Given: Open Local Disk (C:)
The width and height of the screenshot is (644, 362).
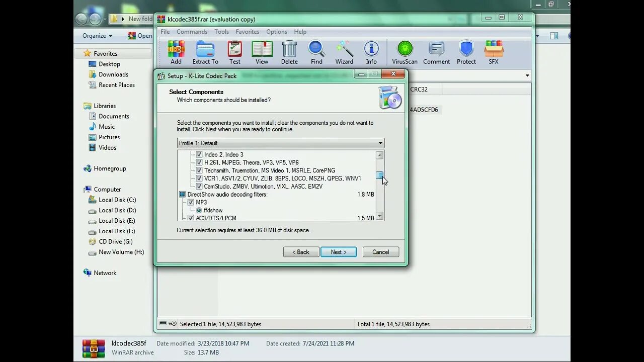Looking at the screenshot, I should tap(117, 200).
